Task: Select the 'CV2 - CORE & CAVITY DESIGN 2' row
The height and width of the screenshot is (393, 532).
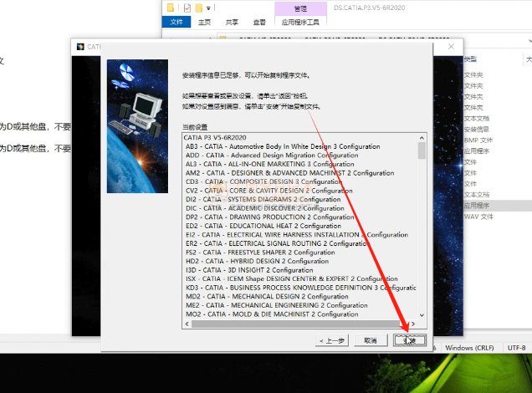Action: (x=269, y=191)
